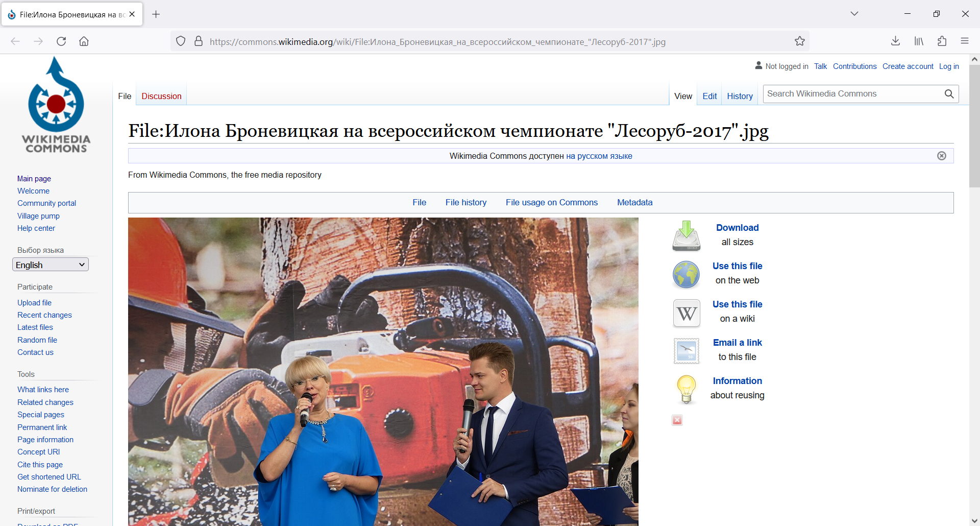Click the tracking protection shield icon
Image resolution: width=980 pixels, height=526 pixels.
coord(181,41)
